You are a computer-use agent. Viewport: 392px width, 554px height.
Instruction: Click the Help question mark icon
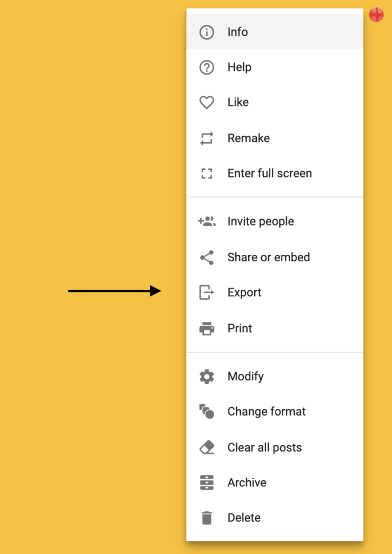(207, 67)
